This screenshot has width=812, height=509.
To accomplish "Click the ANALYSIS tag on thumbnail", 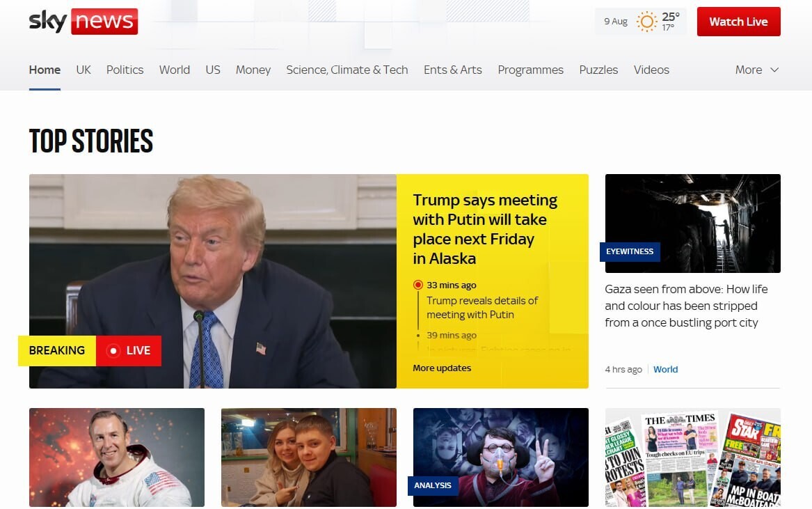I will pos(432,485).
